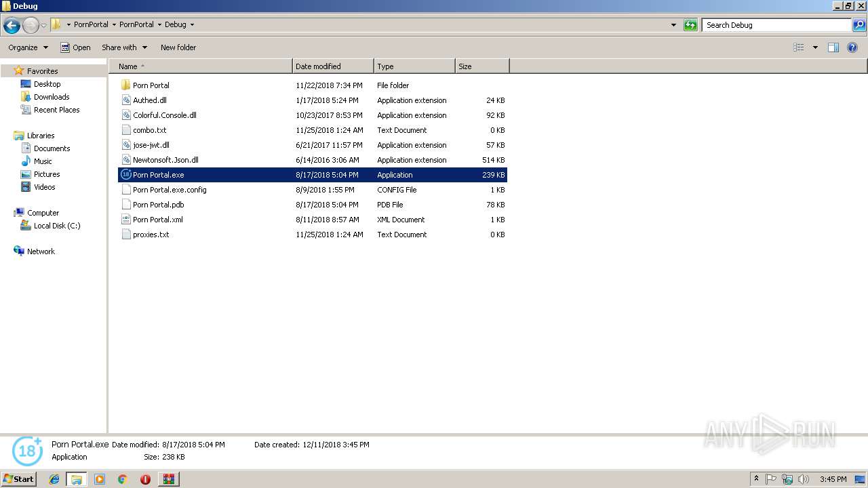Open the Organize menu
The height and width of the screenshot is (488, 868).
[28, 47]
